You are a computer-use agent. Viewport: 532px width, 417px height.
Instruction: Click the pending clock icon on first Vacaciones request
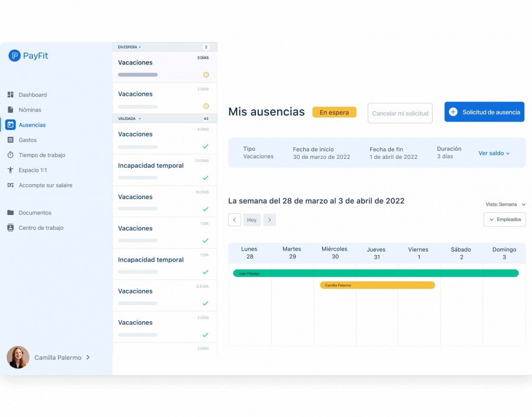pos(206,75)
